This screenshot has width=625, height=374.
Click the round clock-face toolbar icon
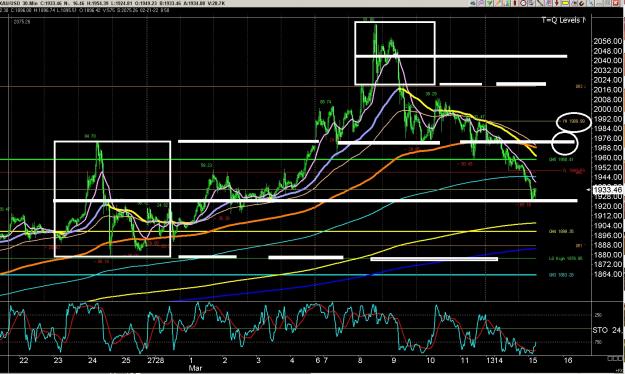pyautogui.click(x=523, y=3)
